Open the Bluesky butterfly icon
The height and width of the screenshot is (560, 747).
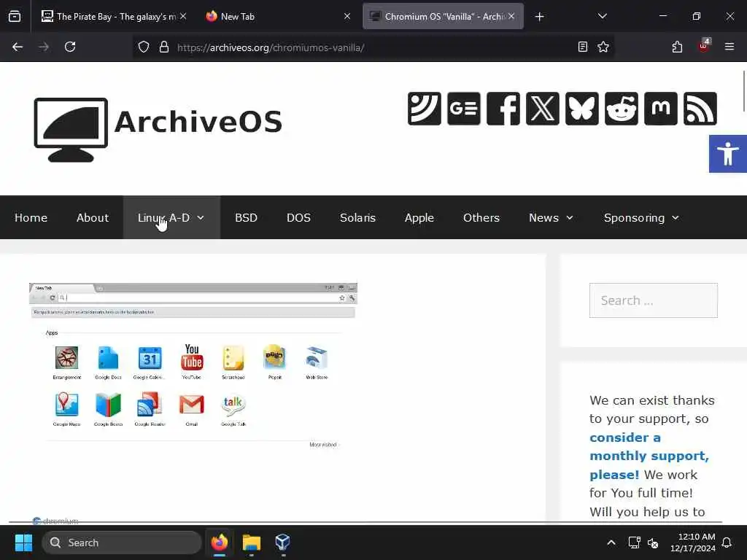pyautogui.click(x=581, y=109)
